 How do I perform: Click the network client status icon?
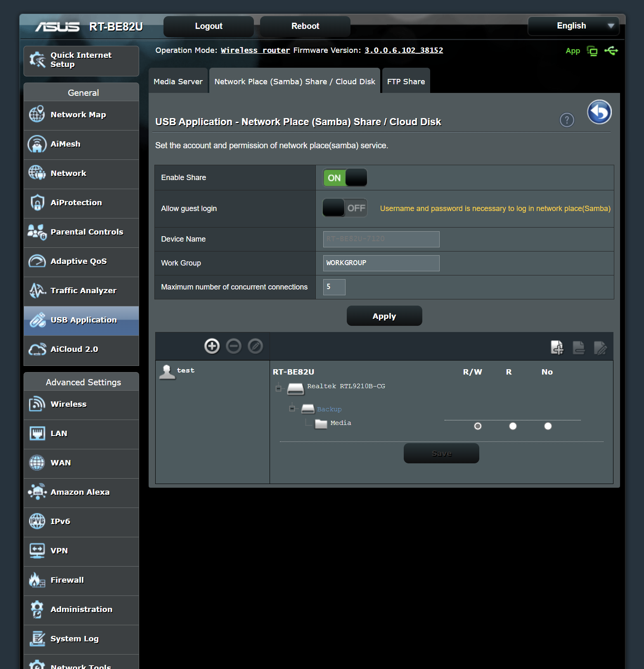(x=592, y=51)
